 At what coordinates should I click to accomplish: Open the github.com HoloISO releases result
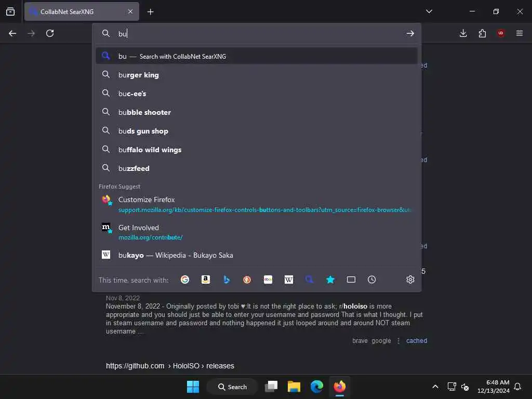tap(170, 366)
